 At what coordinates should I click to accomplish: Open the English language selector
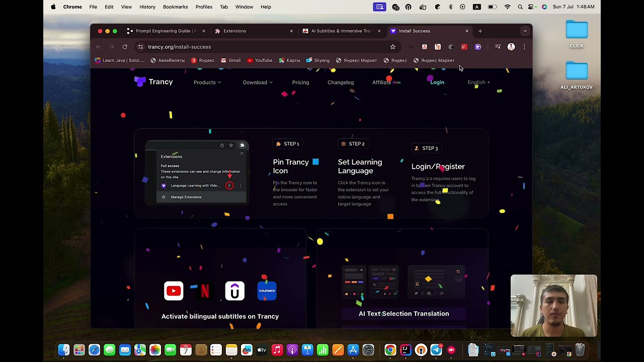point(478,82)
